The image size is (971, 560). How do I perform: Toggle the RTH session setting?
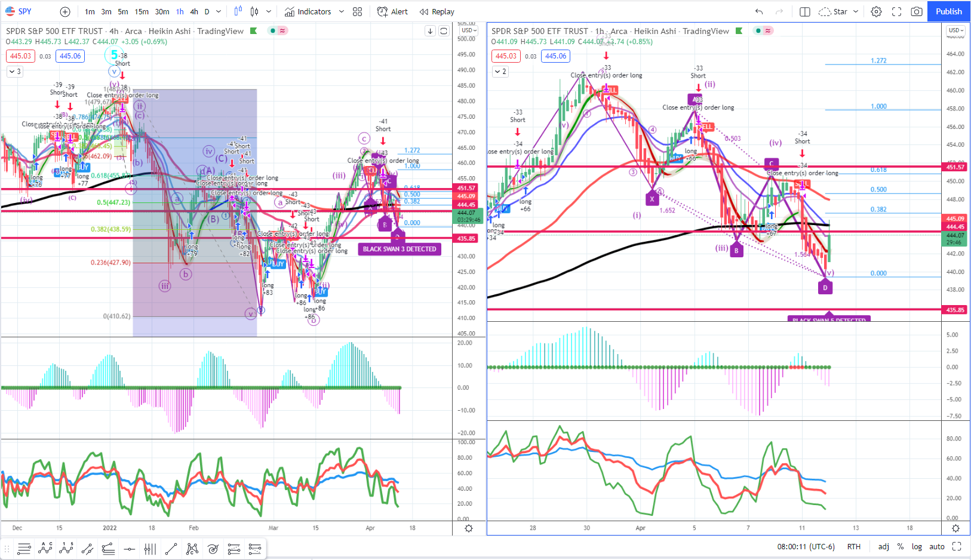[x=854, y=546]
